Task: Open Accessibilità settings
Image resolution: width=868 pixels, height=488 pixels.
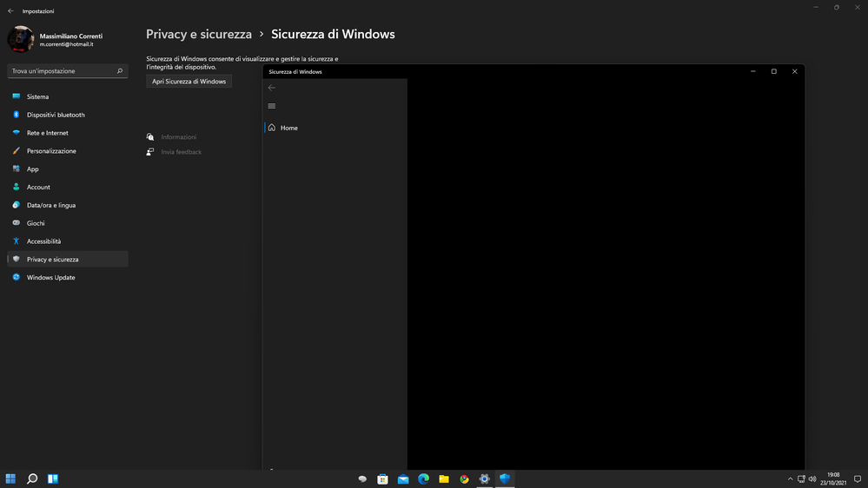Action: 68,241
